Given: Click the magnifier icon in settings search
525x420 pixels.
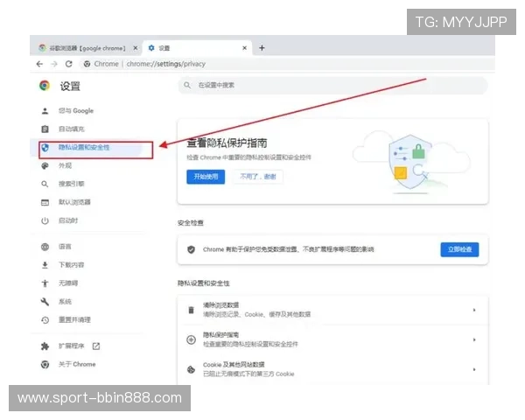Looking at the screenshot, I should tap(187, 86).
